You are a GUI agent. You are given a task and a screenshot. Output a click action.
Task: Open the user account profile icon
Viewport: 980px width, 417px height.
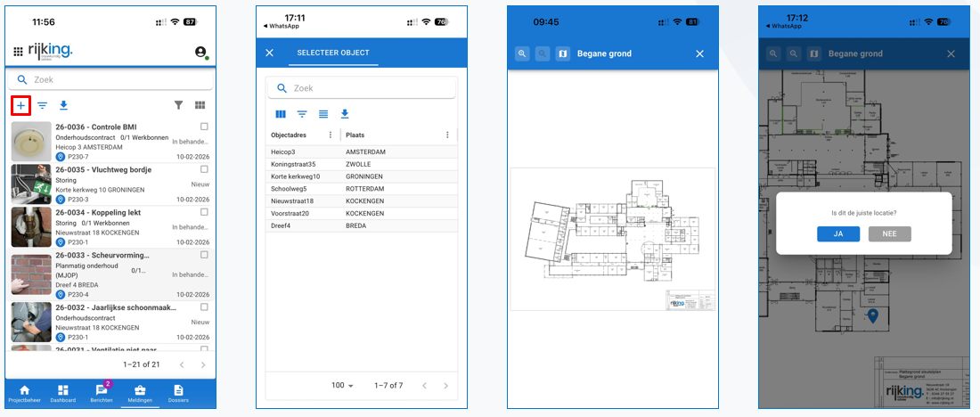point(201,53)
